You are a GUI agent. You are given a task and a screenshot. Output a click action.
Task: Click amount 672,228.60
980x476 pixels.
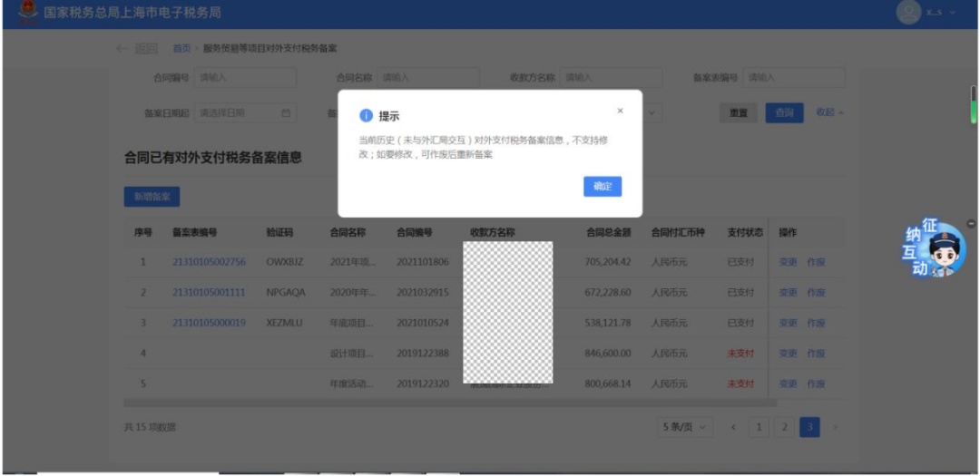tap(608, 292)
